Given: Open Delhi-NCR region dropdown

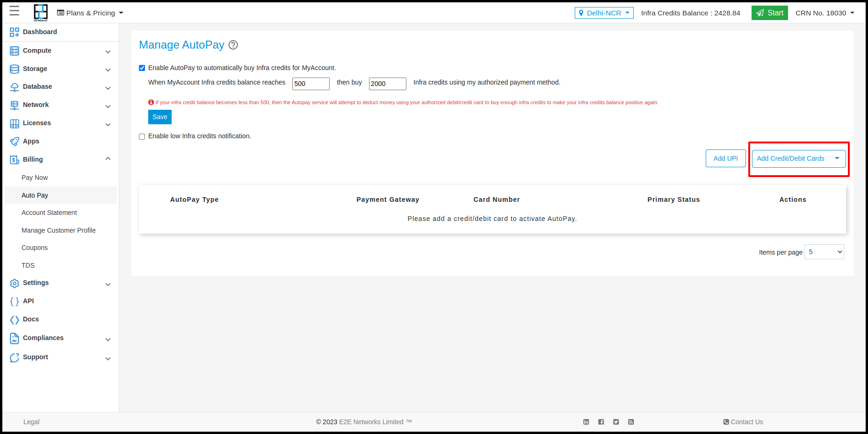Looking at the screenshot, I should point(604,13).
